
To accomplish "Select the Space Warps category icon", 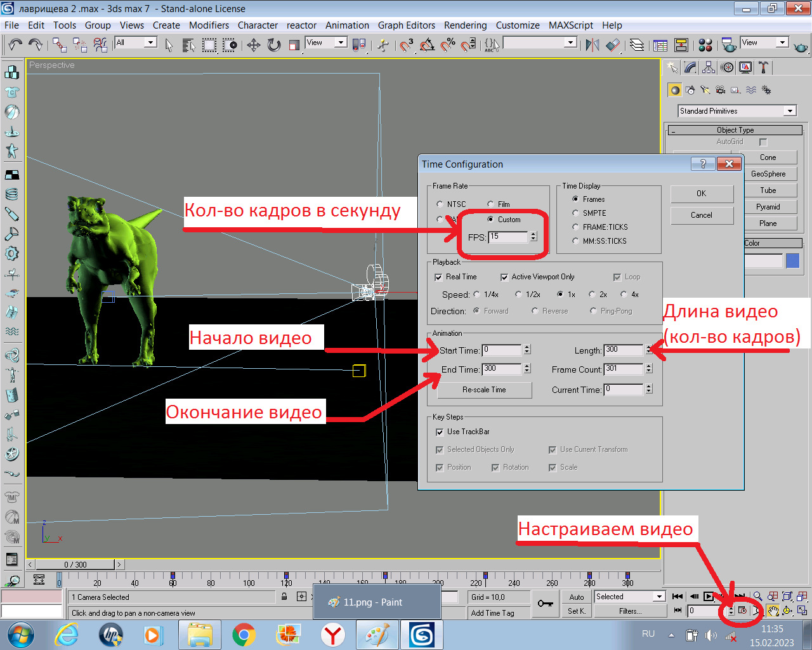I will pos(751,90).
